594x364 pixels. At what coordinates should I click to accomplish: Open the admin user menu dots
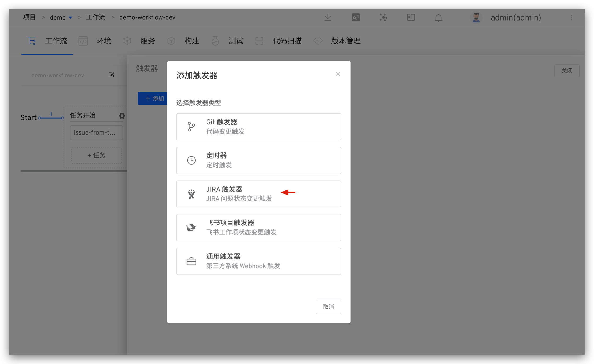[x=571, y=17]
